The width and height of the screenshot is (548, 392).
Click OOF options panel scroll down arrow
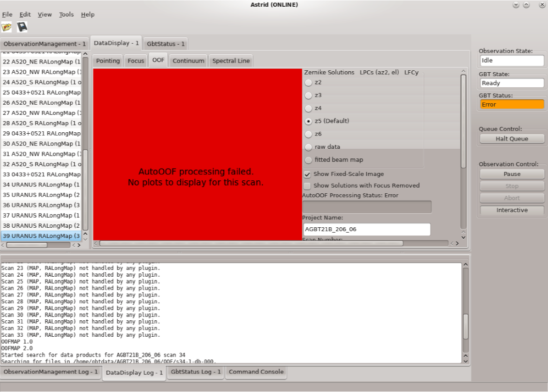coord(463,237)
